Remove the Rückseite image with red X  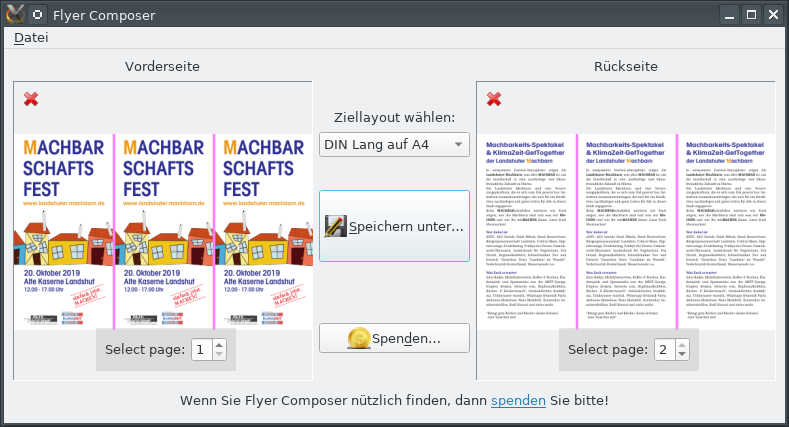[494, 99]
